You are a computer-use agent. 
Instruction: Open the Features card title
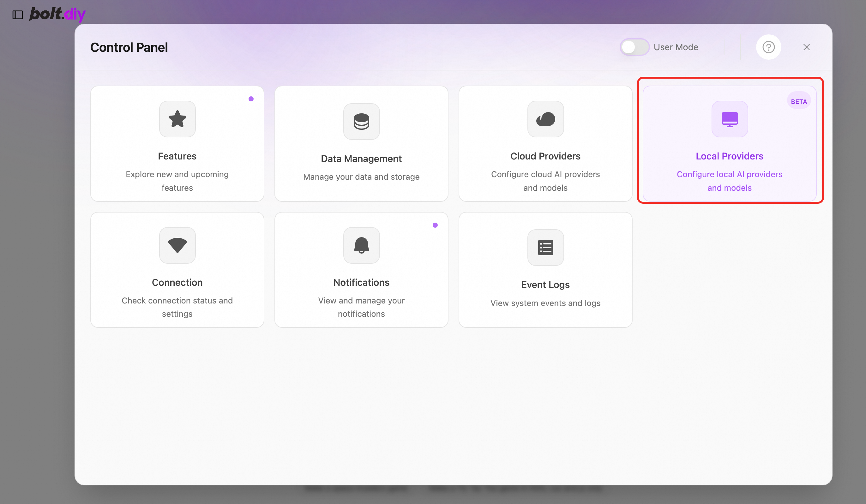177,156
